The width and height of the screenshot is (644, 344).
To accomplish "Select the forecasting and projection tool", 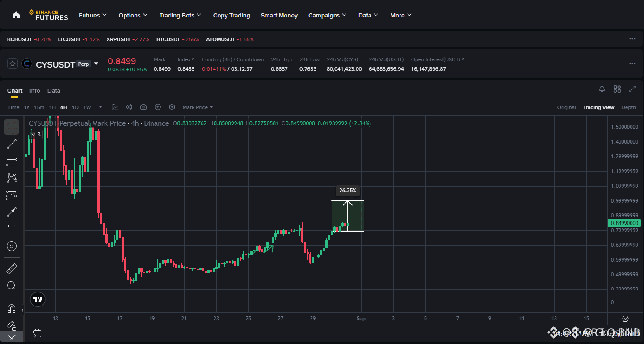I will click(x=12, y=195).
